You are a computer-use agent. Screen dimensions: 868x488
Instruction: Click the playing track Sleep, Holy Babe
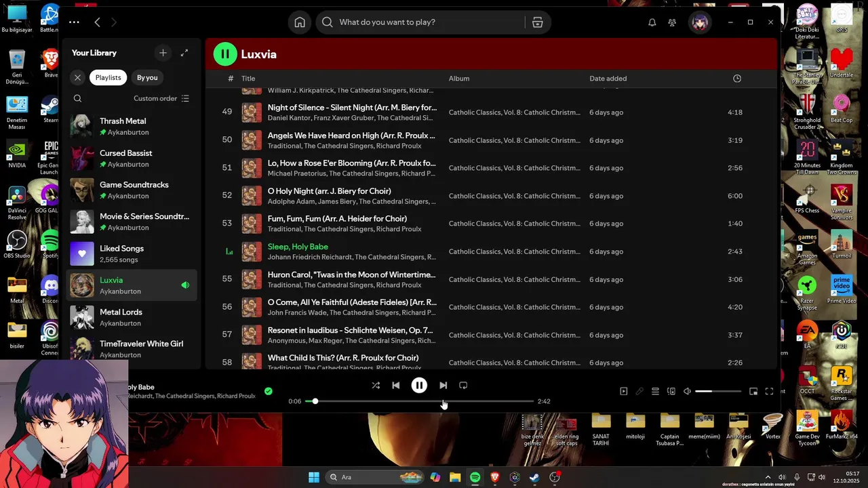pyautogui.click(x=298, y=247)
